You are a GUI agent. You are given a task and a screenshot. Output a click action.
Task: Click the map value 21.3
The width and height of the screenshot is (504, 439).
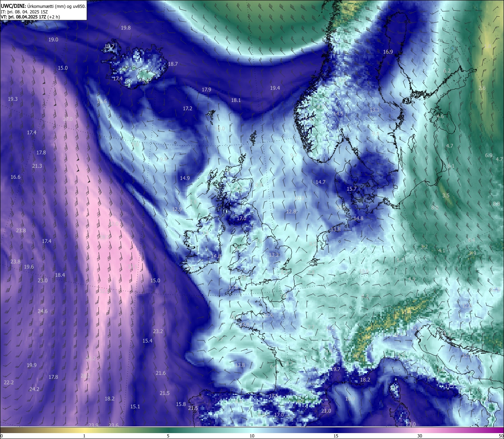(37, 166)
